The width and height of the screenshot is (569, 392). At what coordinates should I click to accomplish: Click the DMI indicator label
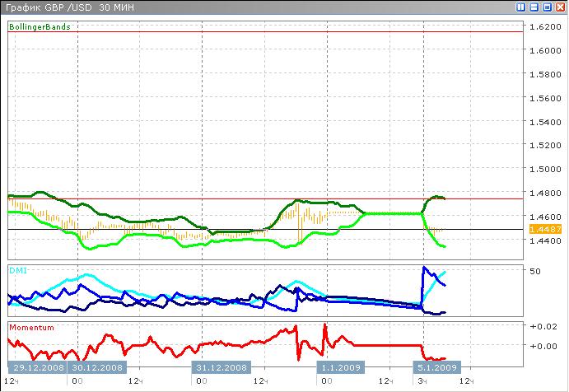coord(16,270)
